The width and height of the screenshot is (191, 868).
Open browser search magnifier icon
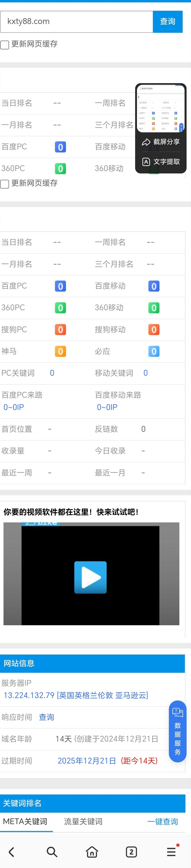(52, 852)
